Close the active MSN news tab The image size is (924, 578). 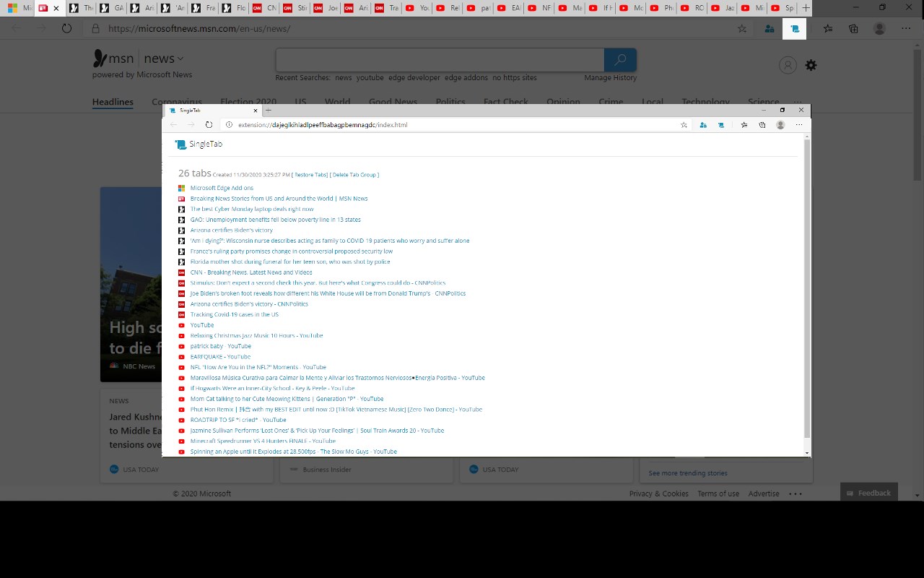(56, 9)
